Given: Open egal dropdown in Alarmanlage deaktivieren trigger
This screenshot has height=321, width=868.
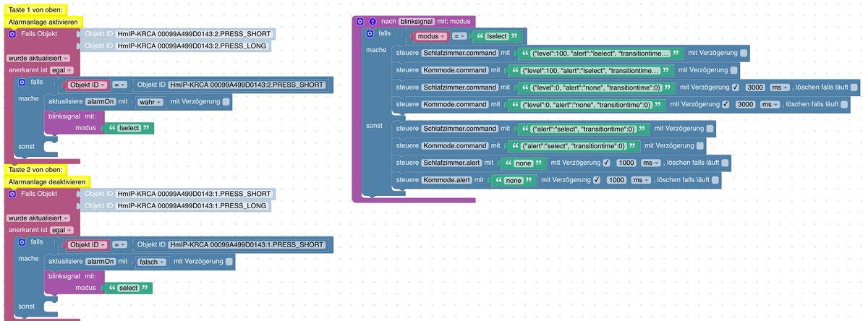Looking at the screenshot, I should point(61,229).
